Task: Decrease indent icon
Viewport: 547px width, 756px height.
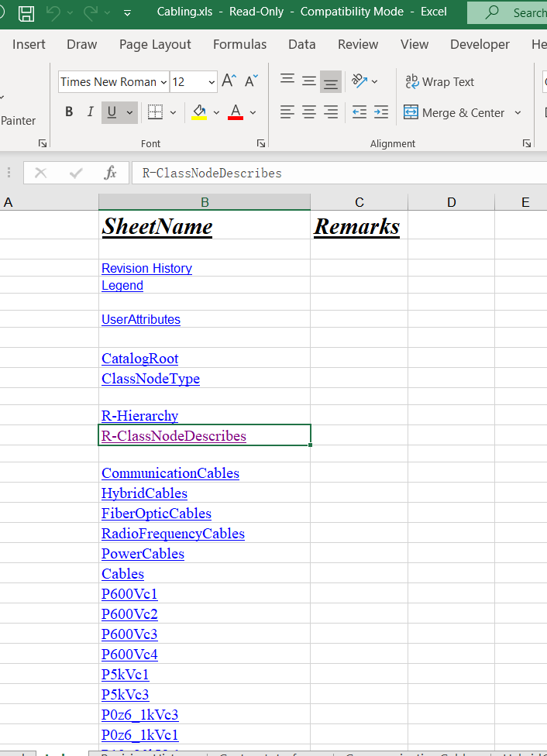Action: pyautogui.click(x=360, y=112)
